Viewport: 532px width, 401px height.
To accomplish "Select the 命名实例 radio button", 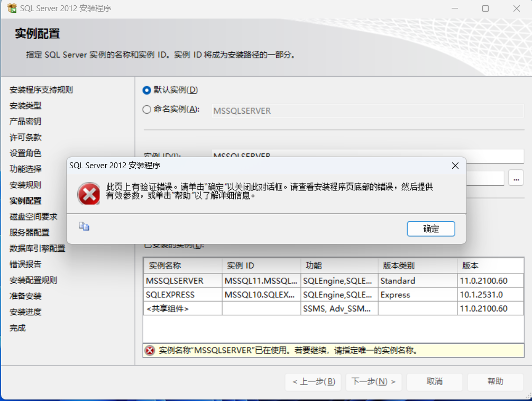I will click(146, 110).
